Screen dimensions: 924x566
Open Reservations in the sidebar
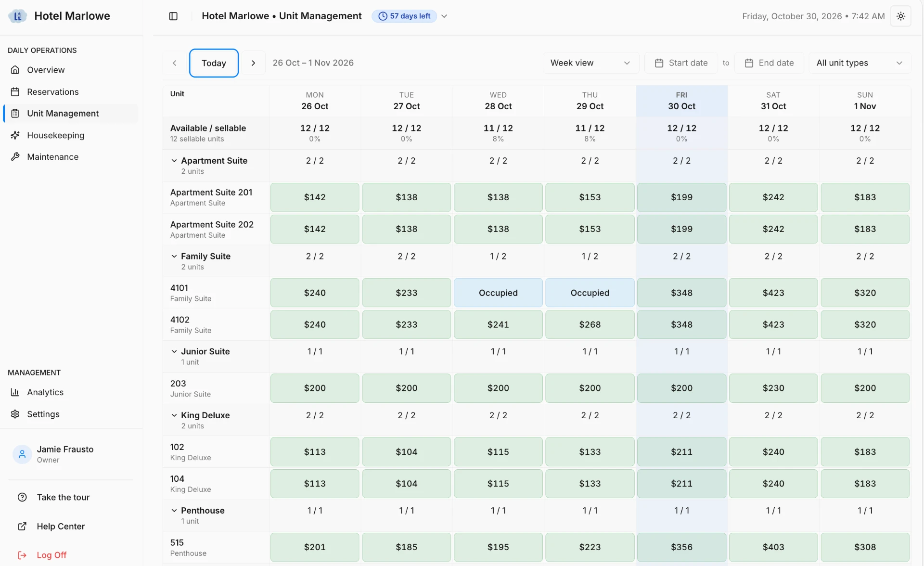tap(71, 91)
